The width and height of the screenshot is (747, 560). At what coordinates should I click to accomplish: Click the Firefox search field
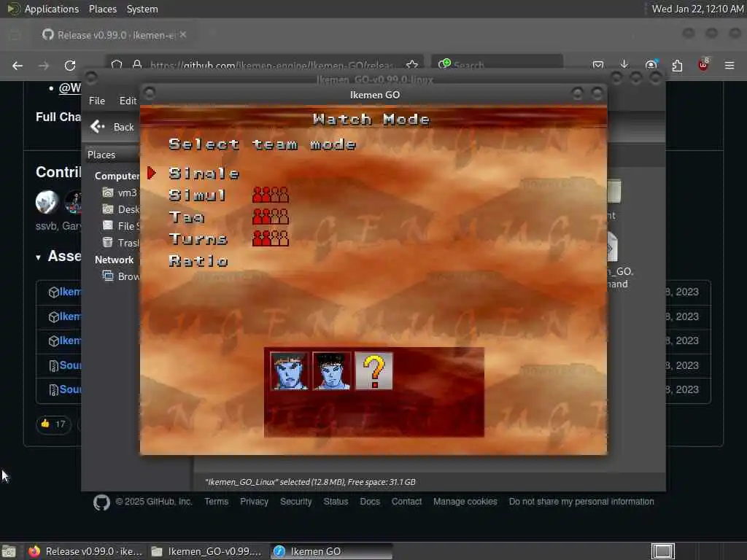click(x=498, y=65)
